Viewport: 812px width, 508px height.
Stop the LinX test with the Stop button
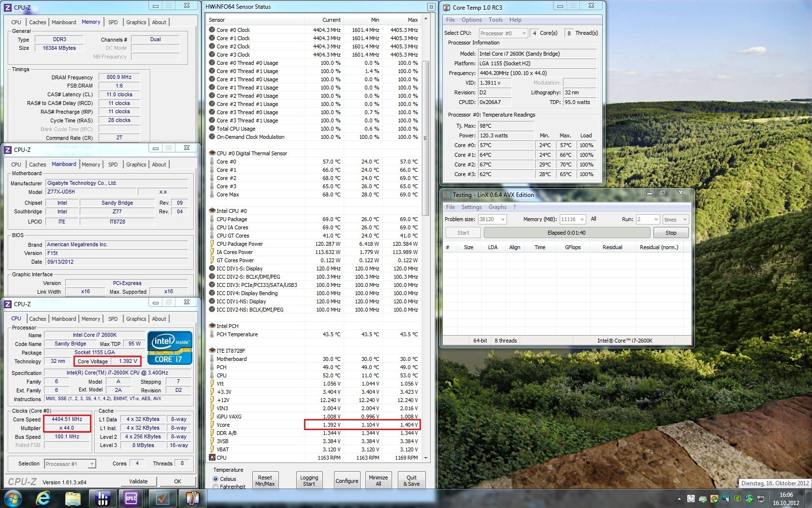click(671, 233)
